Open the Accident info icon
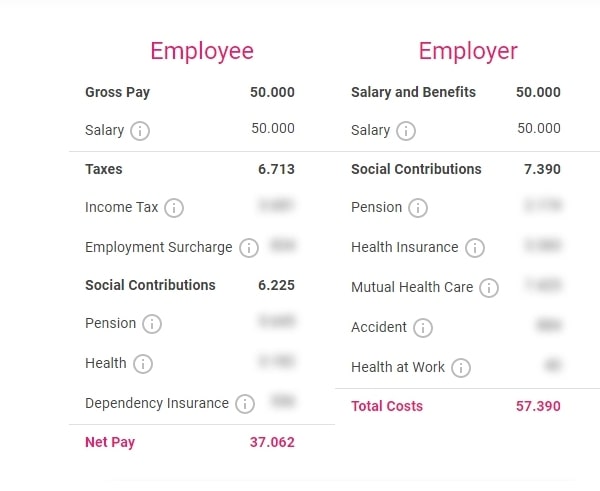 pos(423,328)
